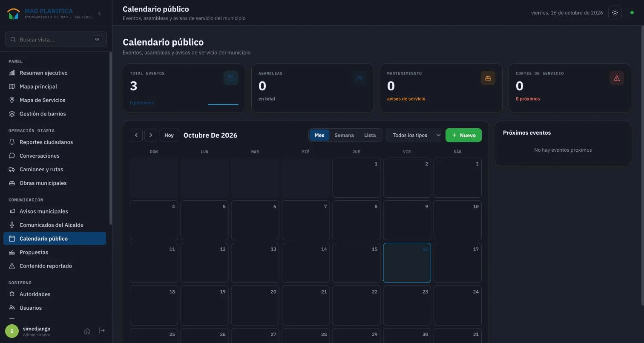
Task: Click the main page vertical scrollbar
Action: tap(642, 165)
